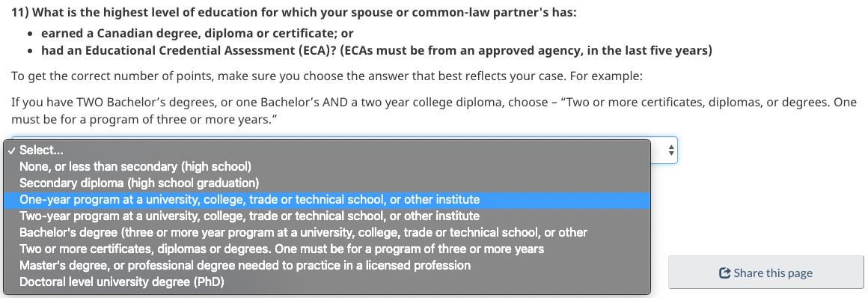
Task: Select None, or less than secondary option
Action: [326, 166]
